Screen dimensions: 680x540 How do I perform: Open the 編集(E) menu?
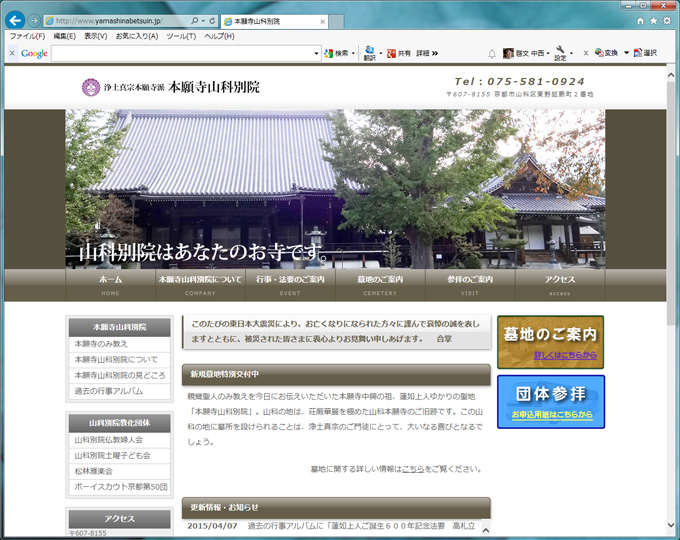[x=64, y=36]
